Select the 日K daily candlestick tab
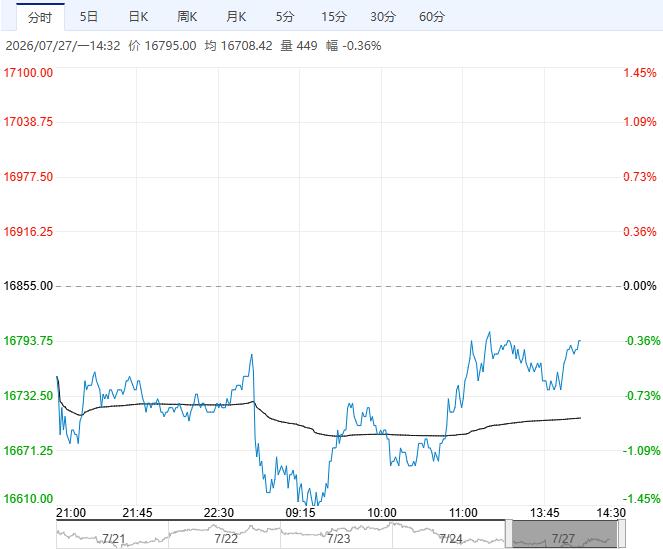The height and width of the screenshot is (549, 663). tap(138, 16)
